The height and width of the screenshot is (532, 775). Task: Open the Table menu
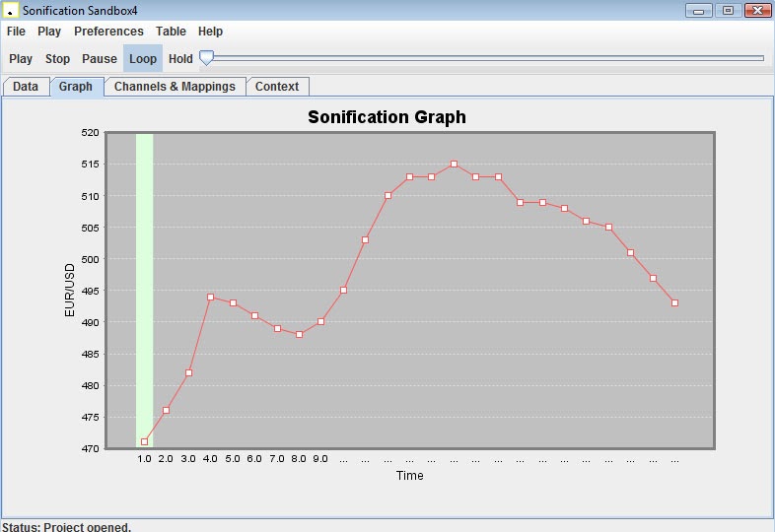coord(171,32)
